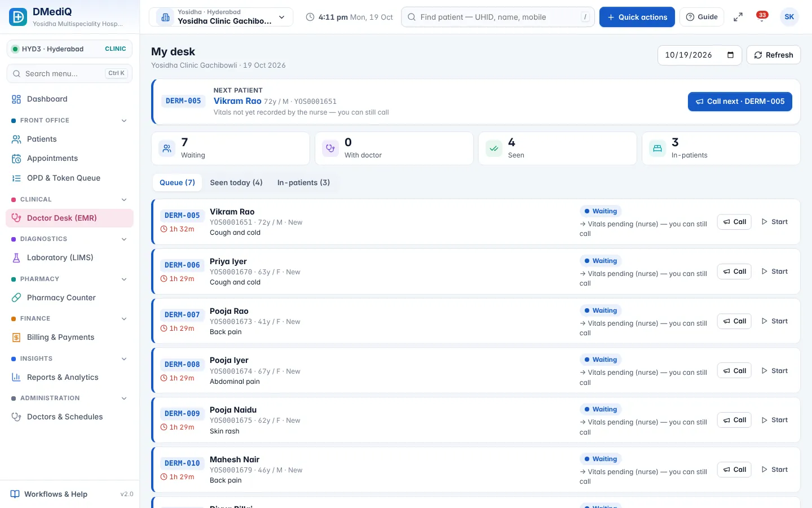
Task: Focus the Find patient search field
Action: pyautogui.click(x=498, y=17)
